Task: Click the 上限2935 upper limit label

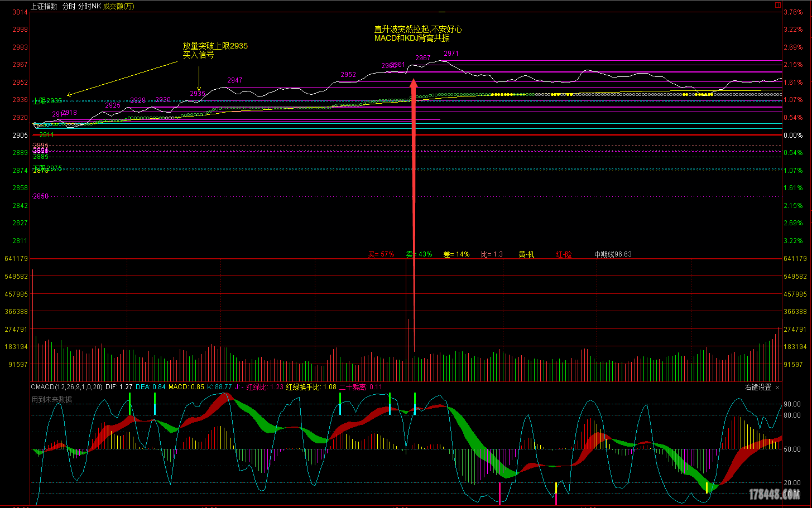Action: 47,101
